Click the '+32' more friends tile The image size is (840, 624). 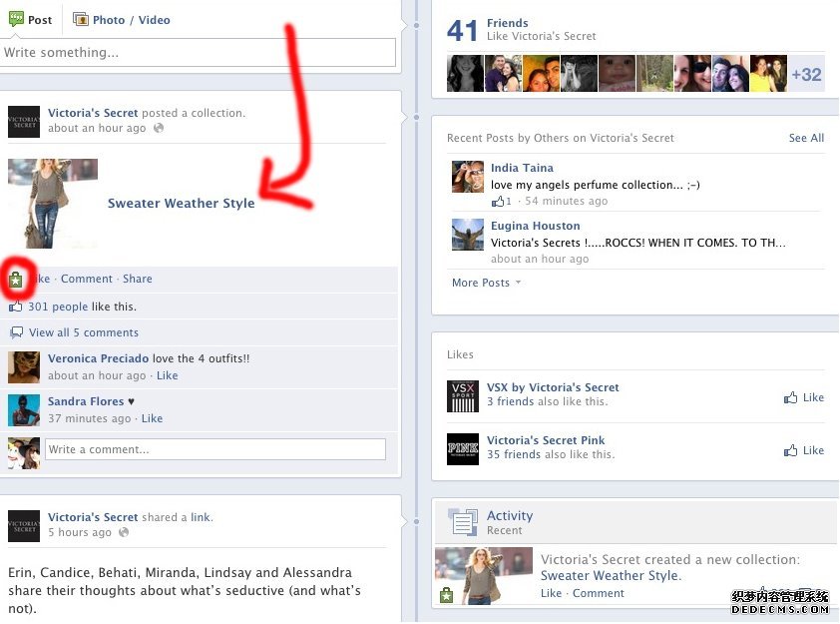click(806, 74)
